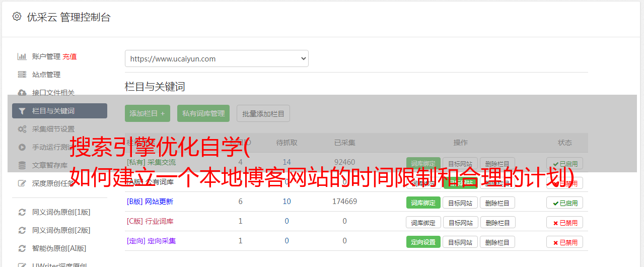The width and height of the screenshot is (644, 267).
Task: Click the 待抓取 column header
Action: 287,143
